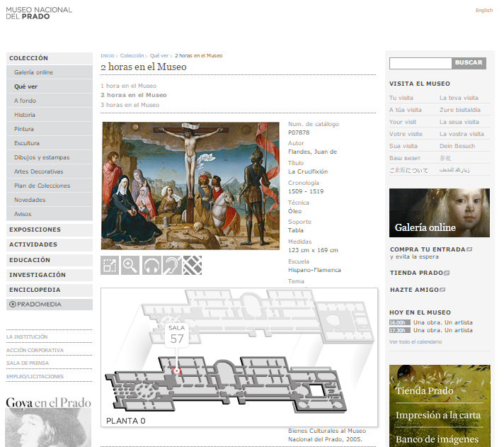
Task: Click the Pradomedia play icon
Action: pos(13,305)
